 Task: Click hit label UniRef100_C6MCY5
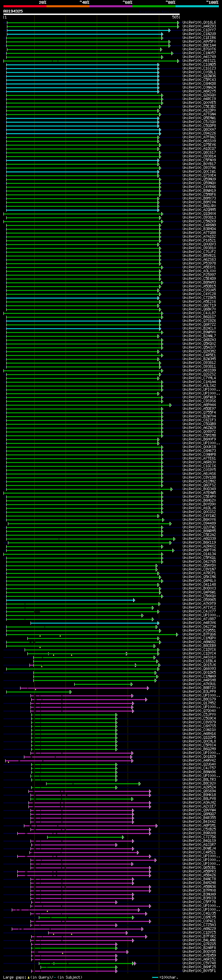199,917
